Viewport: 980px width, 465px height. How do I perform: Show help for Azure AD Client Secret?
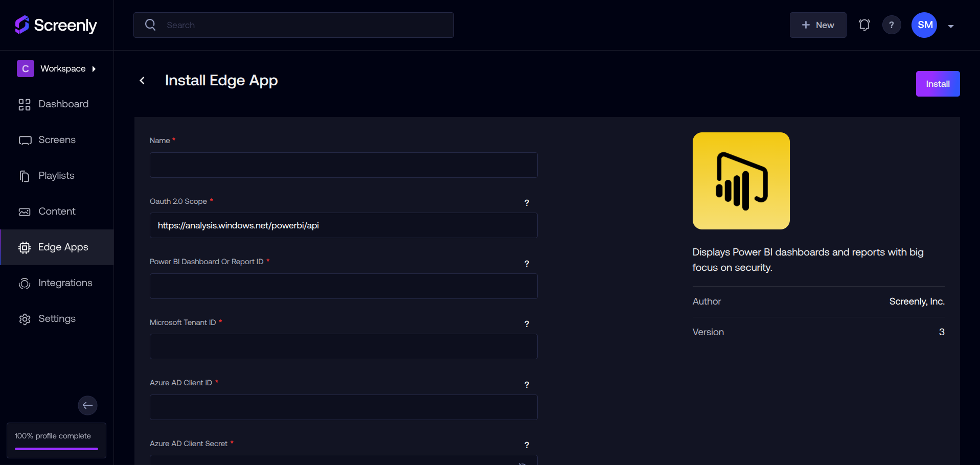coord(527,445)
